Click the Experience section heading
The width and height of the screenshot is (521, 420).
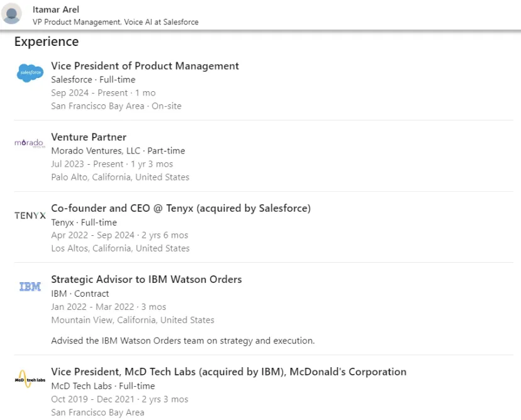tap(47, 42)
